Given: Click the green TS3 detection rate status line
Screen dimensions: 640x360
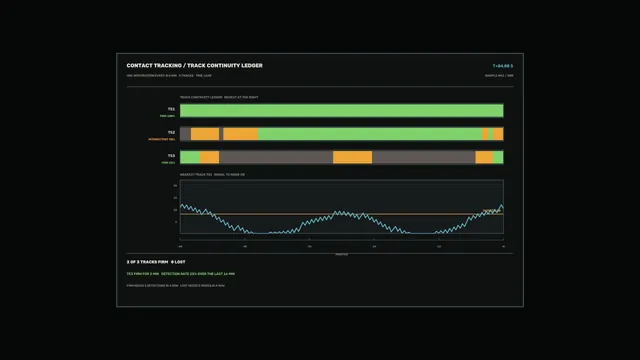Looking at the screenshot, I should (180, 273).
